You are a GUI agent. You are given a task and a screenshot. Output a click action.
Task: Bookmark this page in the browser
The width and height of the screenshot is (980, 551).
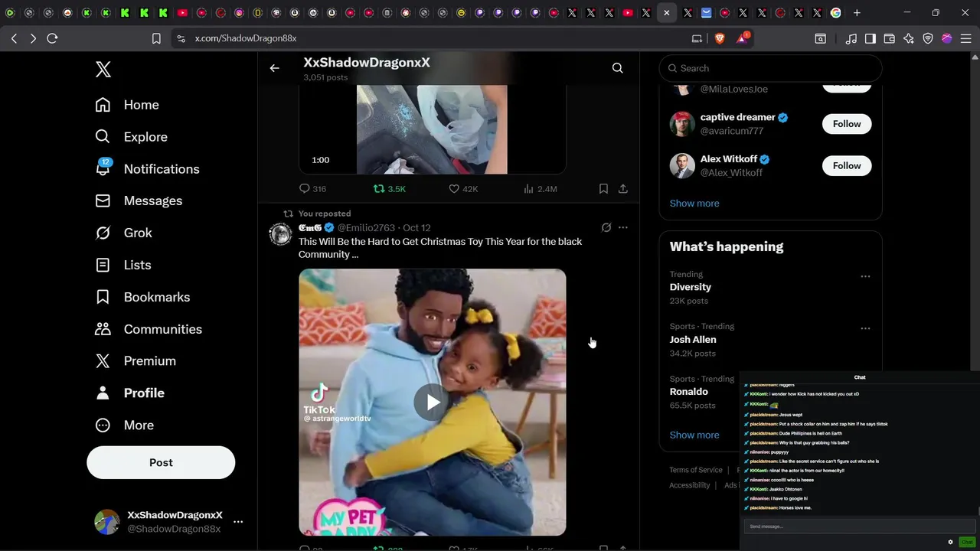tap(156, 38)
